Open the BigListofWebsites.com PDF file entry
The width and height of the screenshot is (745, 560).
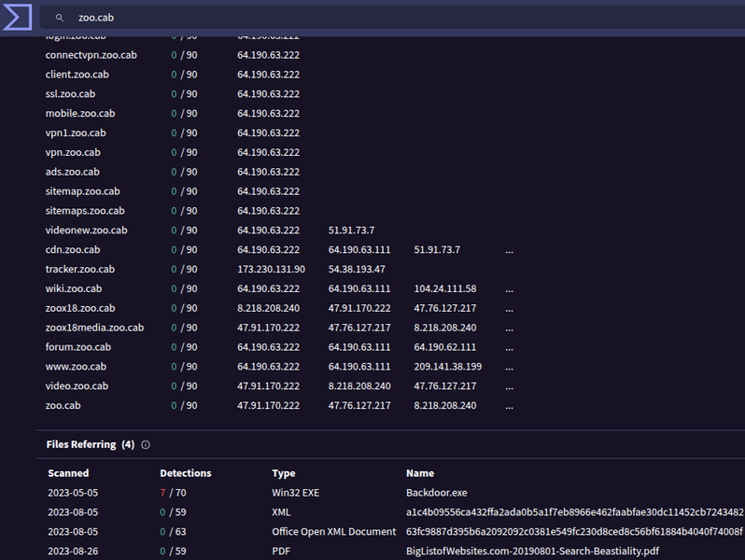pyautogui.click(x=533, y=552)
